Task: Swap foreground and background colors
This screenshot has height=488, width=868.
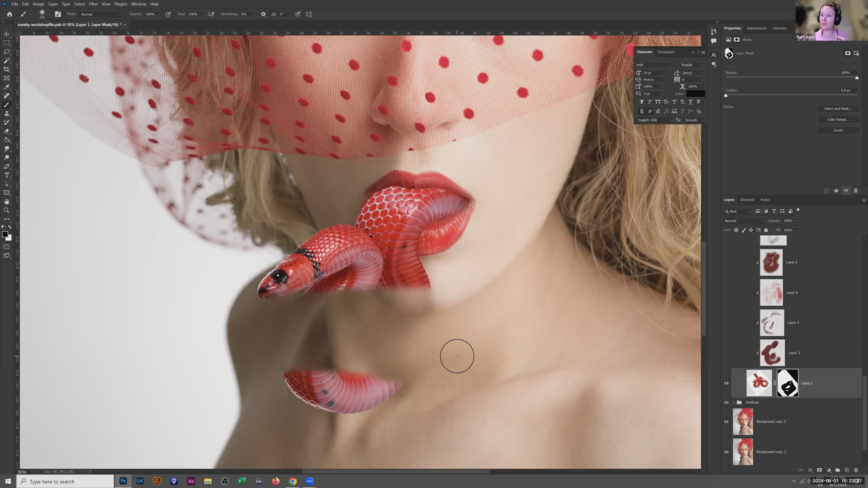Action: point(10,227)
